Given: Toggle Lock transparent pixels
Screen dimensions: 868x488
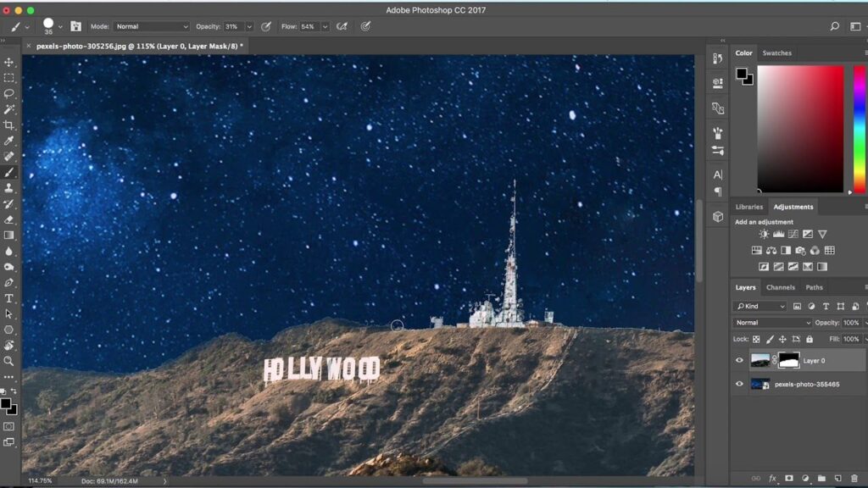Looking at the screenshot, I should coord(755,338).
